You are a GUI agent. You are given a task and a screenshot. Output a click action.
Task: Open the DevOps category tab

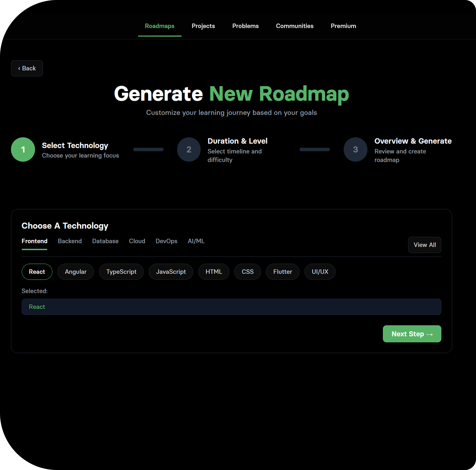coord(166,241)
